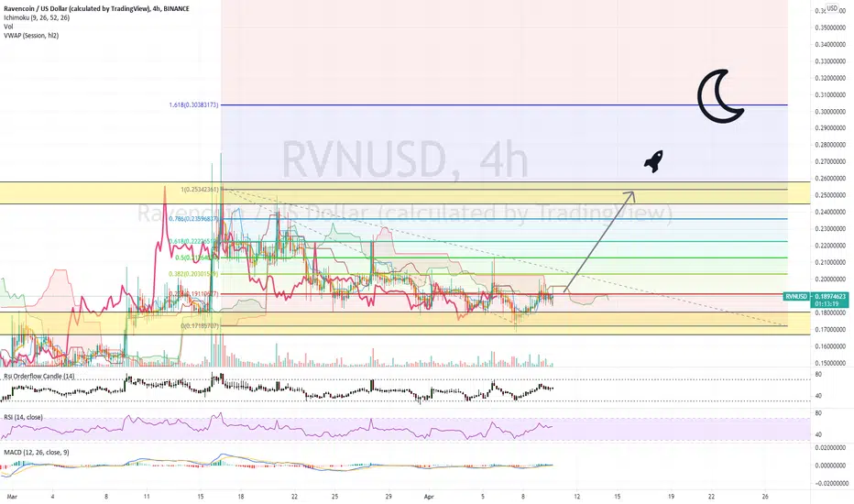Click the 0.35000000 price axis label
854x504 pixels.
(x=830, y=27)
